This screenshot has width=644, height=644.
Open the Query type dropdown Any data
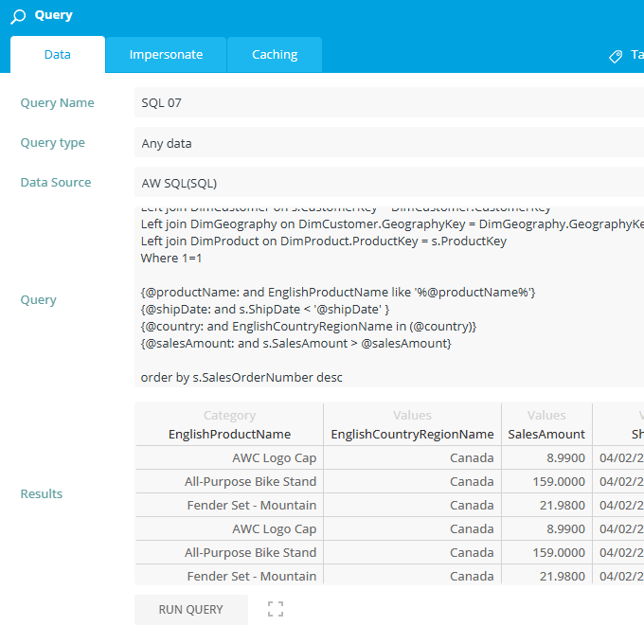coord(389,143)
